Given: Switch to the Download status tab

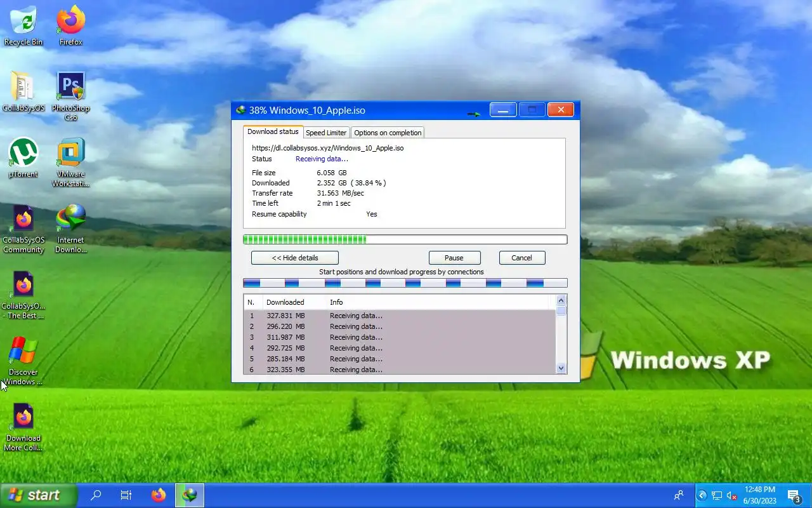Looking at the screenshot, I should pos(273,131).
